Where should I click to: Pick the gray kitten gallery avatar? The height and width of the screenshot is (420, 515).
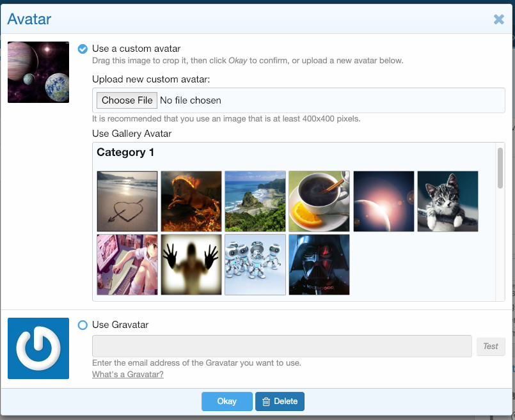(x=448, y=201)
